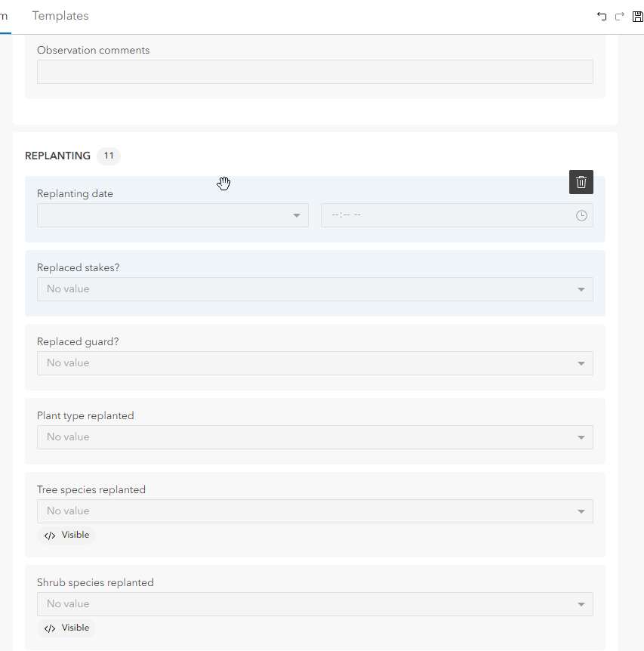644x651 pixels.
Task: Delete the Replanting date field with trash icon
Action: pyautogui.click(x=581, y=182)
